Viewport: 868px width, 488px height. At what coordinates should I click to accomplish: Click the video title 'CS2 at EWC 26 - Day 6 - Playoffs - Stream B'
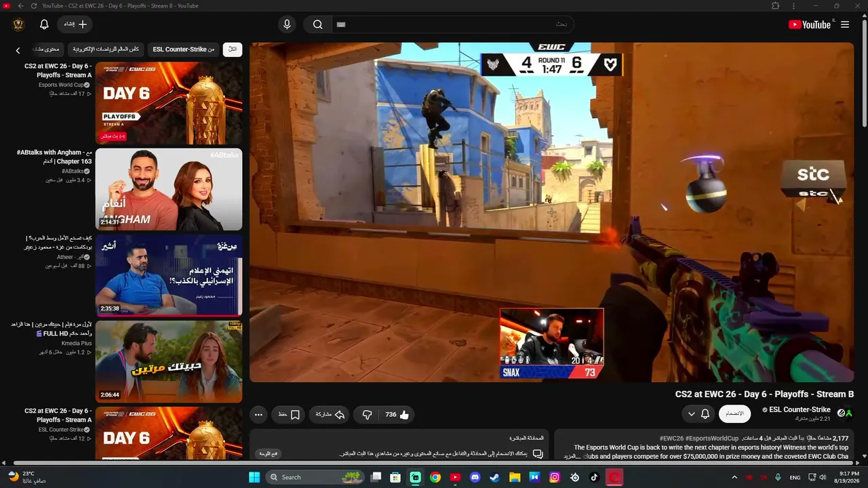point(764,394)
